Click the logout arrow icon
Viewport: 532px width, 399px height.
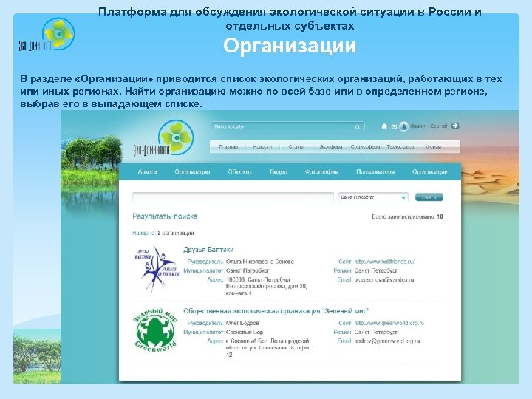tap(455, 126)
